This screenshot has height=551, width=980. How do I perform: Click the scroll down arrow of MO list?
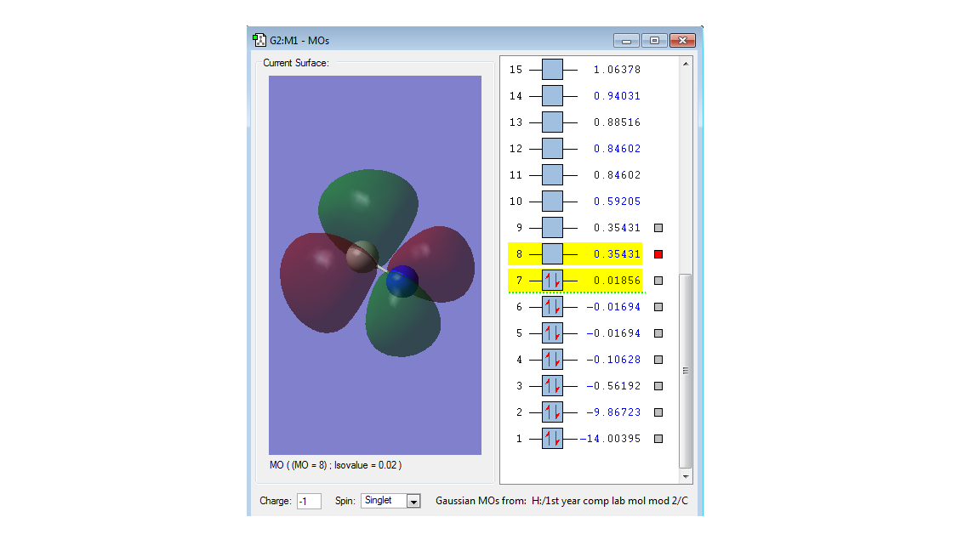point(686,477)
